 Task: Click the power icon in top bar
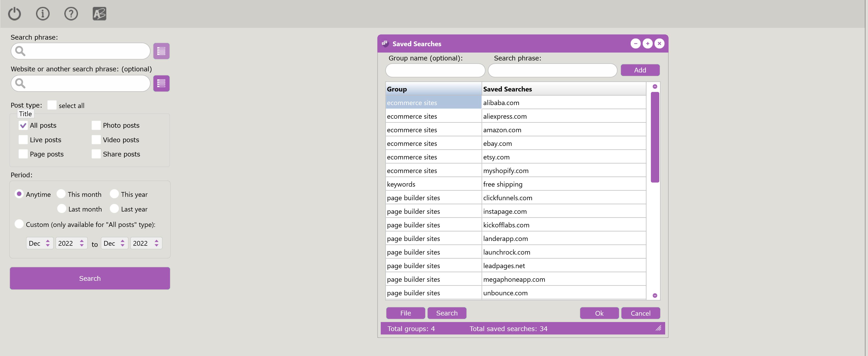coord(15,14)
